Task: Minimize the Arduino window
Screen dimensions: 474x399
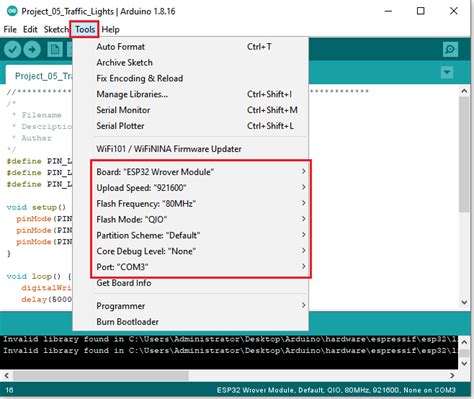Action: tap(388, 11)
